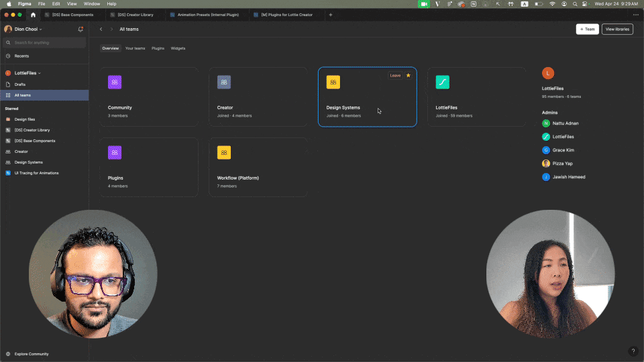This screenshot has height=362, width=644.
Task: Switch to the Your teams tab
Action: pyautogui.click(x=135, y=48)
